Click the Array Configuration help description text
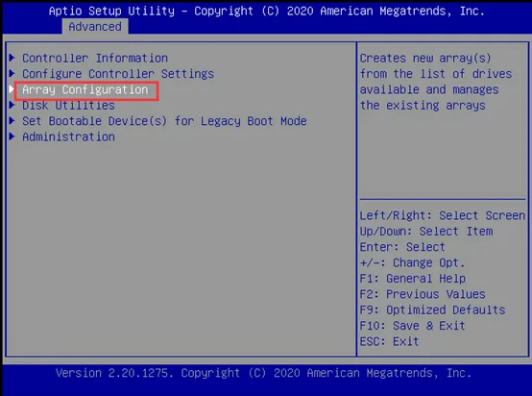The image size is (532, 396). 436,82
